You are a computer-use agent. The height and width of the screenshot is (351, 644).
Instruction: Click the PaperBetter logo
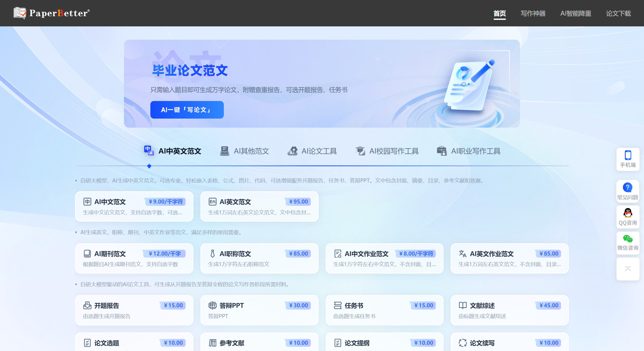[x=51, y=13]
